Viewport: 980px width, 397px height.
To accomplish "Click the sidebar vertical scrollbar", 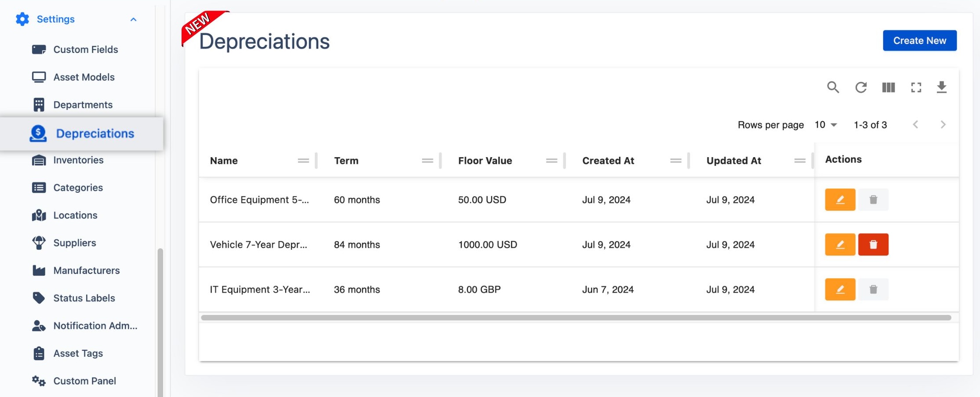I will (160, 321).
